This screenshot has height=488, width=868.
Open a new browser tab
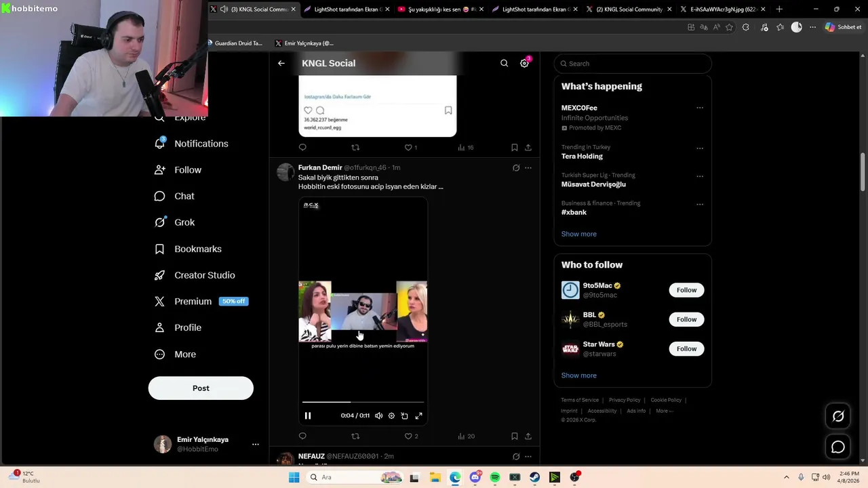(779, 9)
